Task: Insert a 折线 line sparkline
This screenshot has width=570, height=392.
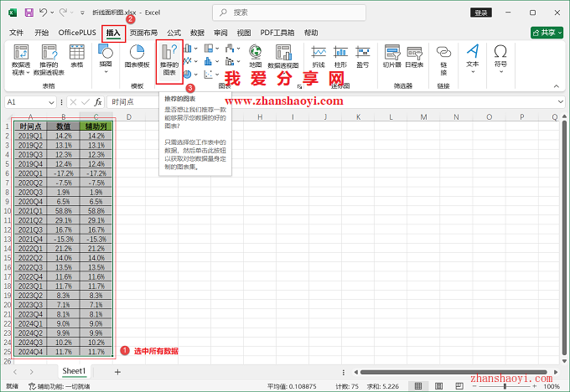Action: pos(319,56)
